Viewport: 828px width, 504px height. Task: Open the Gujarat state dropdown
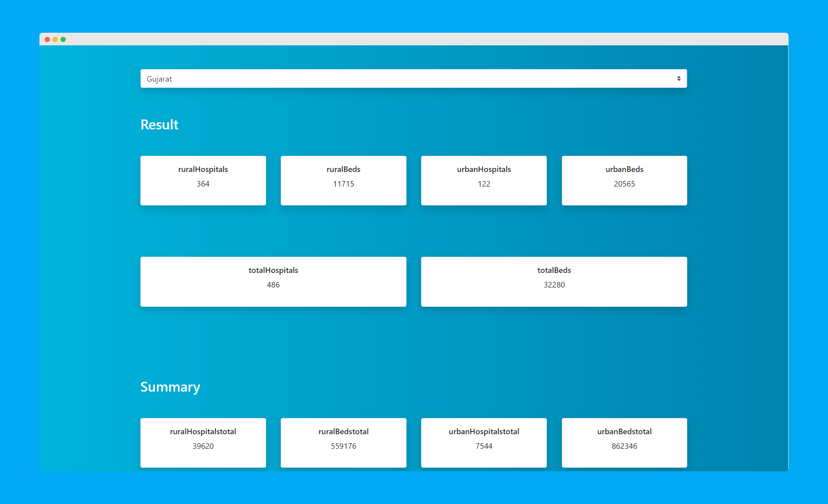[x=413, y=79]
